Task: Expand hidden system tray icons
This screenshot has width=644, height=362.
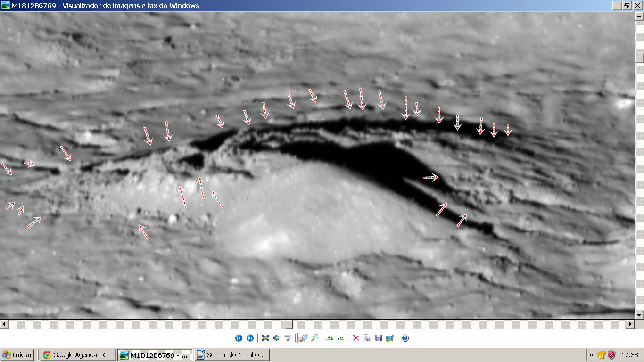Action: 591,355
